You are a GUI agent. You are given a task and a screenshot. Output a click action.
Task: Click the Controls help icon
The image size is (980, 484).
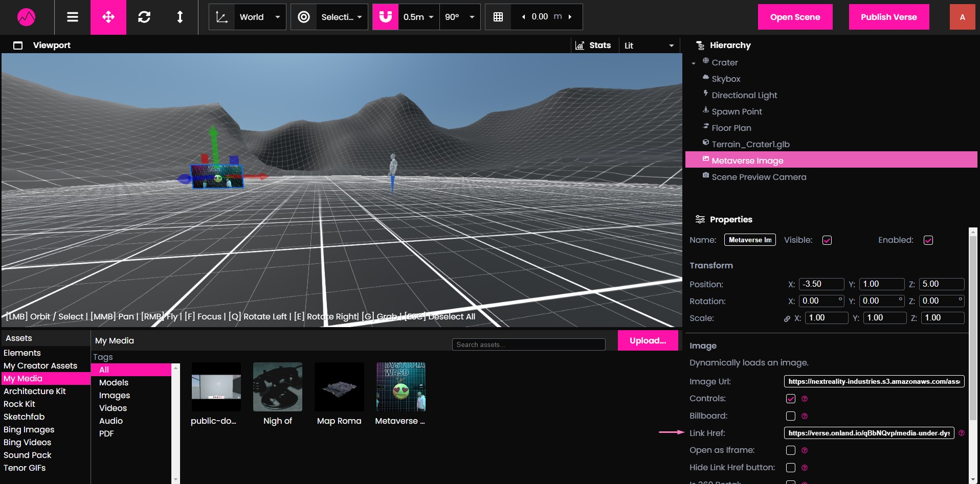(805, 399)
